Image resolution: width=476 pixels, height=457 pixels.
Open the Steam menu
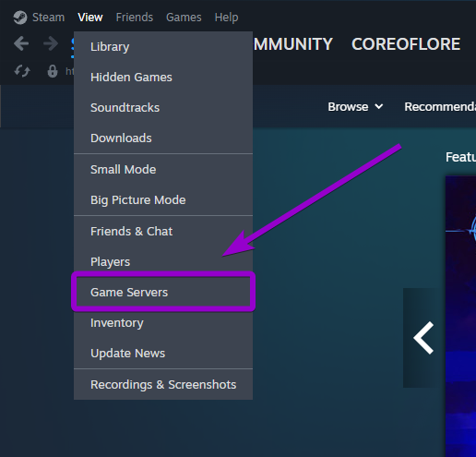coord(49,18)
